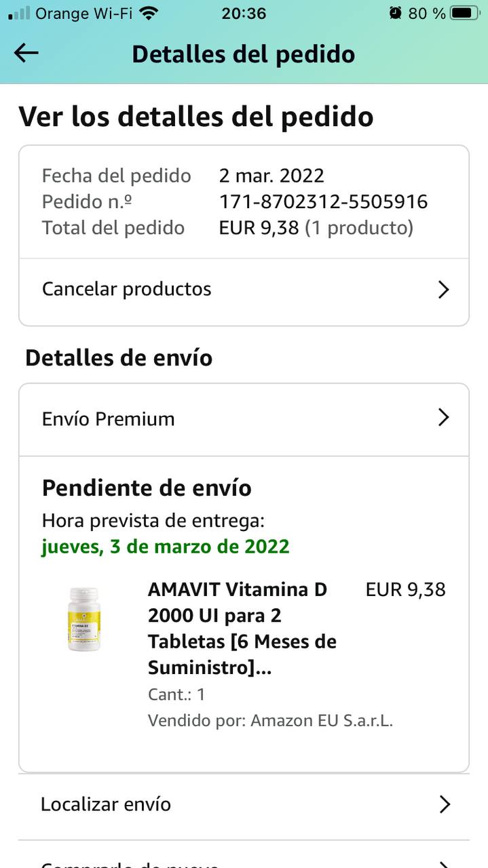This screenshot has height=868, width=488.
Task: Tap Vendido por Amazon EU S.a.r.L. text
Action: pos(270,720)
